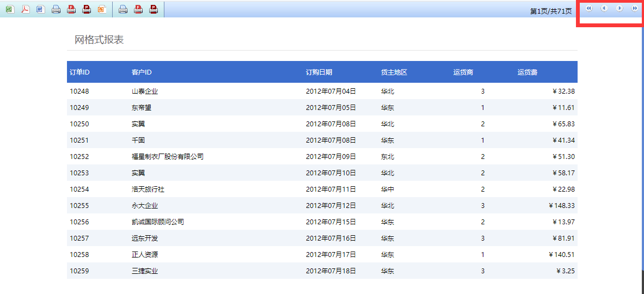Select customer 福星制衣厂股份有限公司

coord(168,156)
